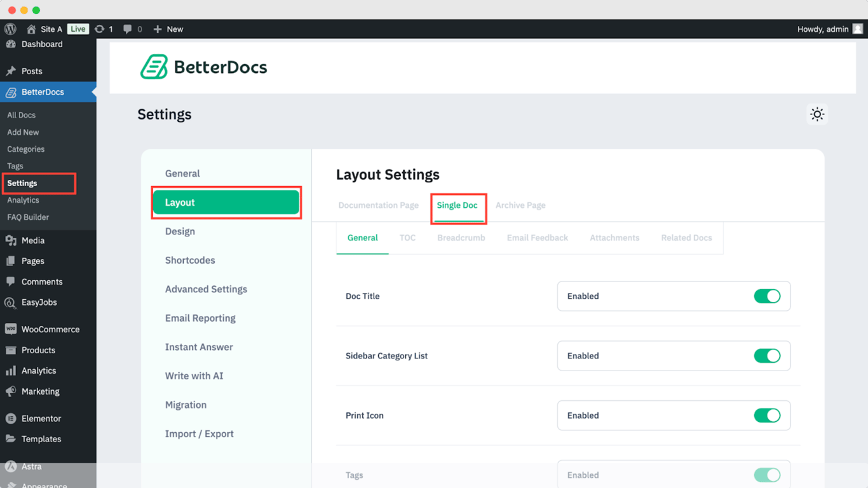
Task: Click the Comments sidebar icon
Action: 11,281
